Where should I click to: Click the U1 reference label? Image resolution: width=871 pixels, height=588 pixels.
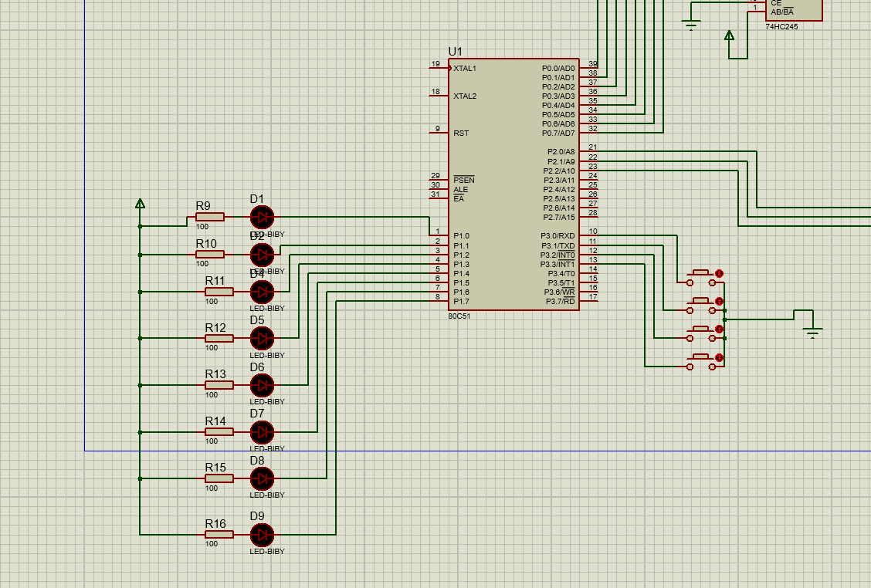click(x=455, y=51)
